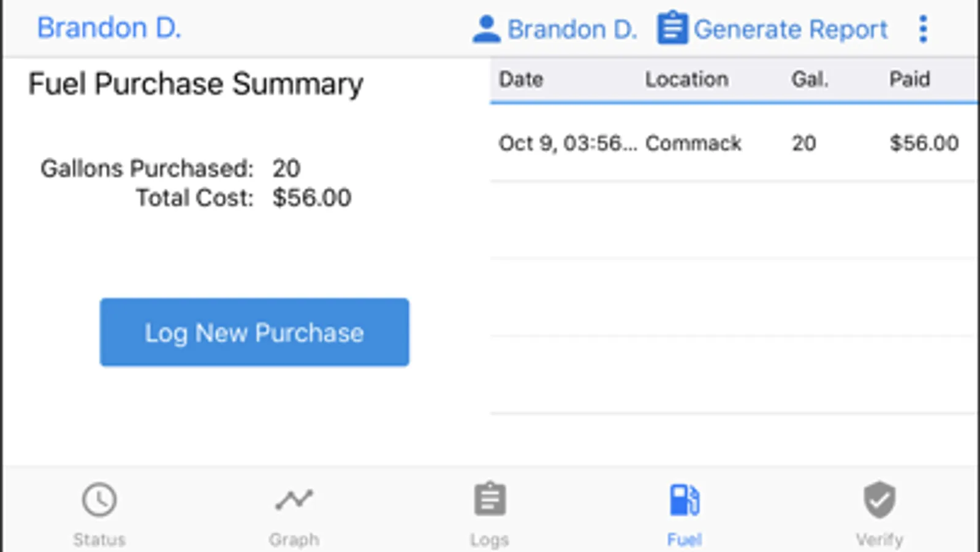This screenshot has width=980, height=552.
Task: Switch to the Status tab label
Action: [99, 540]
